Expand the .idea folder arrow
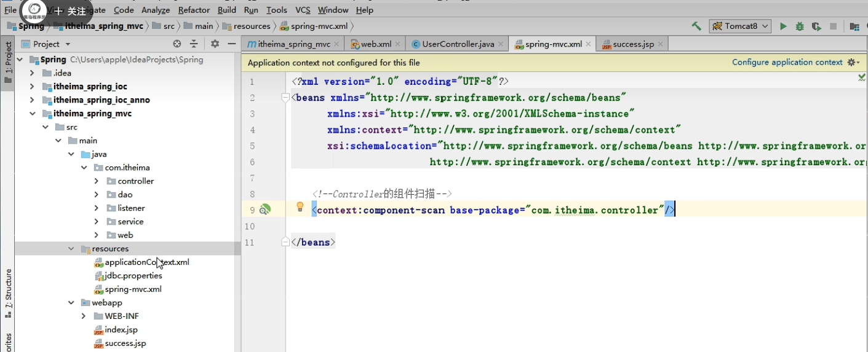868x352 pixels. click(x=32, y=73)
